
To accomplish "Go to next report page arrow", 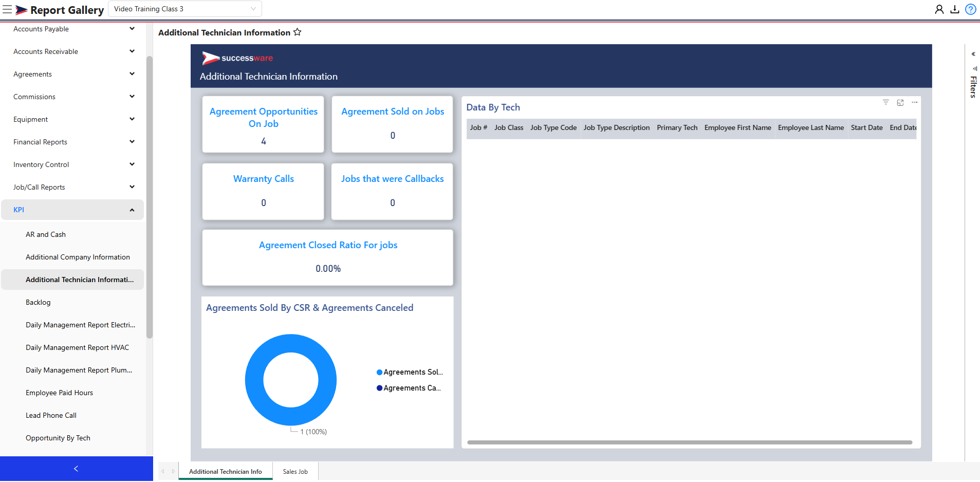I will pyautogui.click(x=173, y=471).
